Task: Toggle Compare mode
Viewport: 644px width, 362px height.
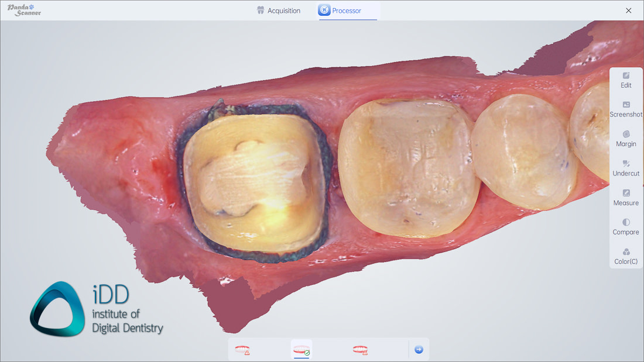Action: coord(626,227)
